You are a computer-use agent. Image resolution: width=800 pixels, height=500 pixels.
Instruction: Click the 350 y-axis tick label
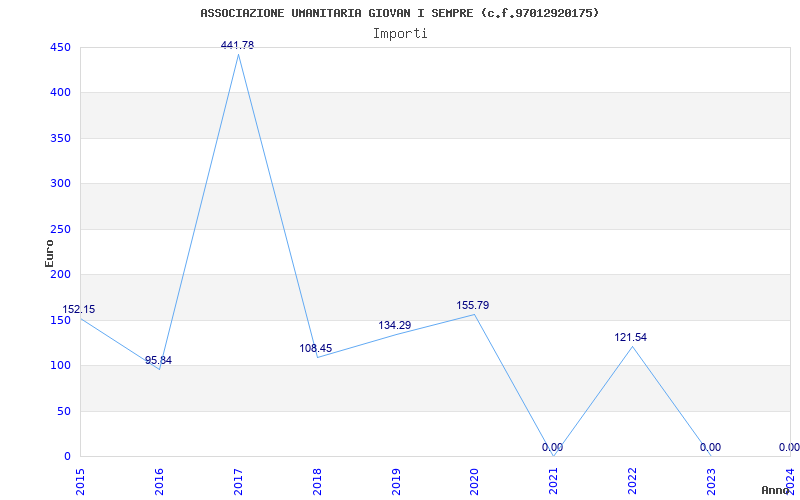(60, 138)
